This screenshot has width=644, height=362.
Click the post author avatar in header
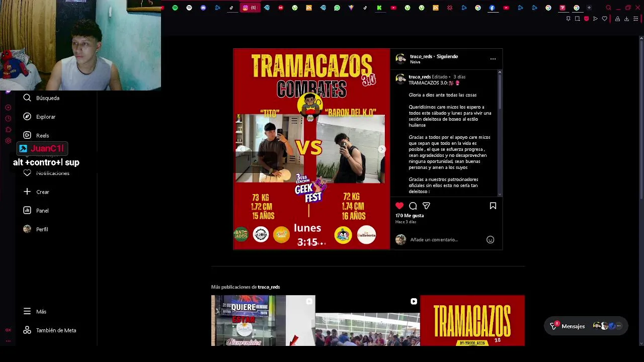tap(401, 59)
